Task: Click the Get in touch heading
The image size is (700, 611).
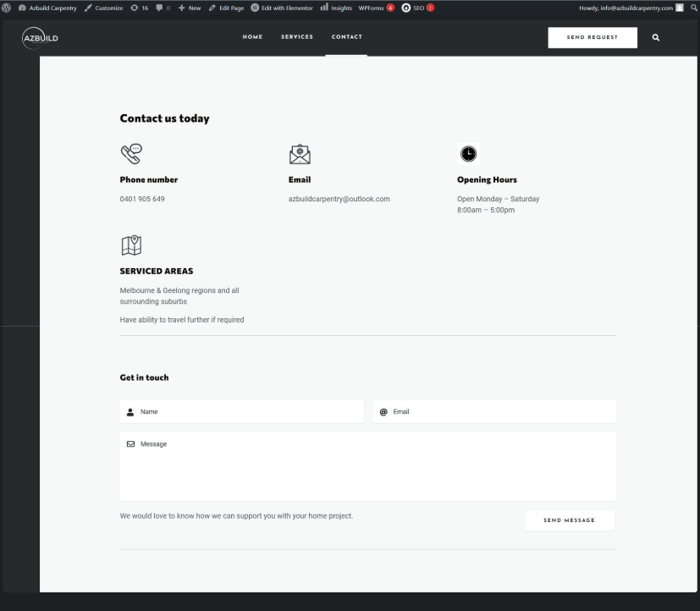Action: pos(144,377)
